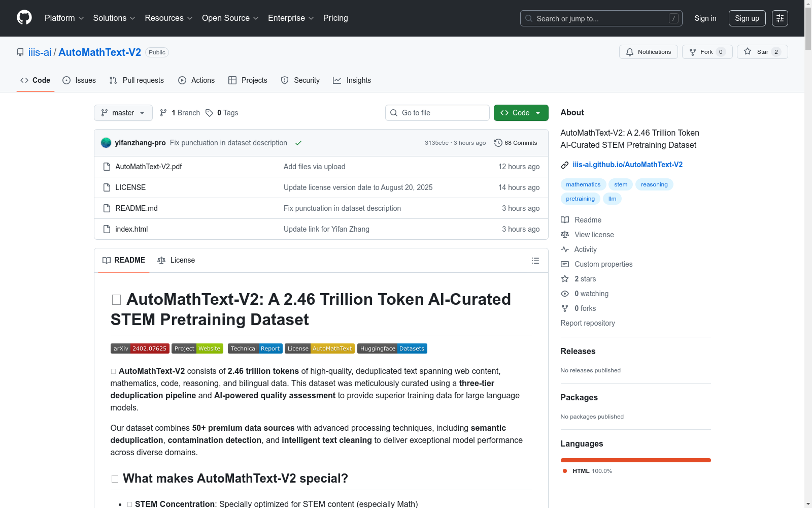Click the Sign up button
Screen dimensions: 812x508
tap(747, 18)
